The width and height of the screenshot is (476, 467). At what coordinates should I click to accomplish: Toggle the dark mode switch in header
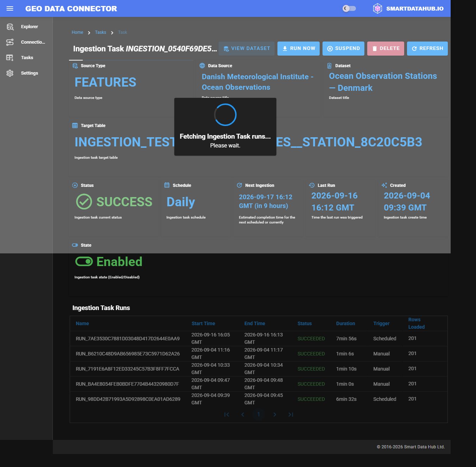pyautogui.click(x=349, y=8)
